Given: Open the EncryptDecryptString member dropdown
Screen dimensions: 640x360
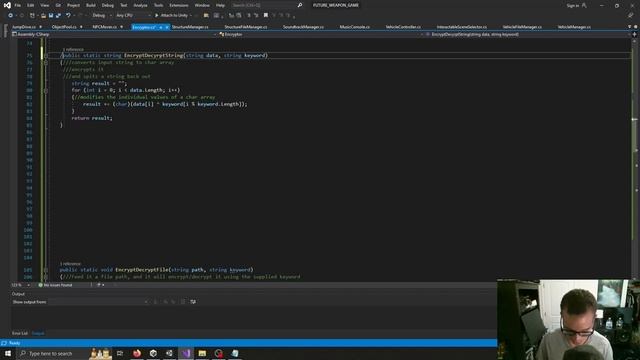Looking at the screenshot, I should tap(528, 34).
